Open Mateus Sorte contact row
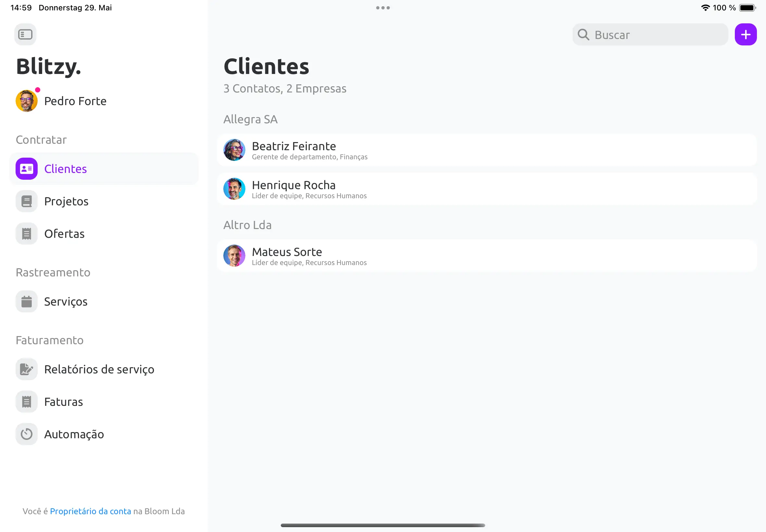766x532 pixels. pyautogui.click(x=487, y=256)
